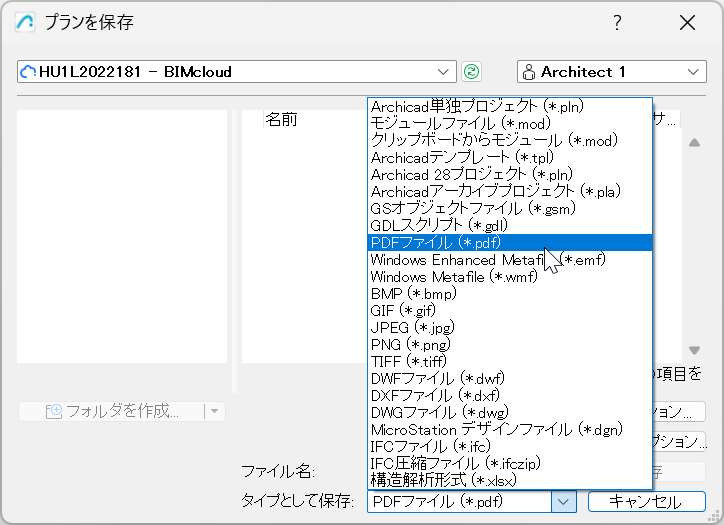The image size is (724, 525).
Task: Close the プランを保存 dialog
Action: (687, 22)
